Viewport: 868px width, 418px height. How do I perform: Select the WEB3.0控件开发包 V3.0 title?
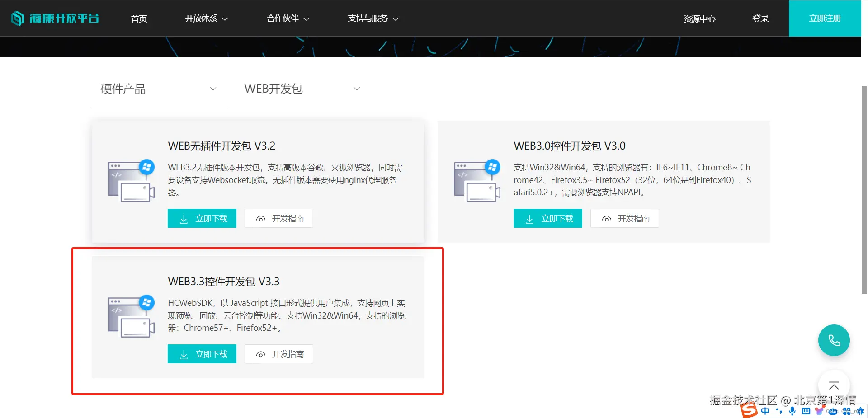[x=570, y=146]
